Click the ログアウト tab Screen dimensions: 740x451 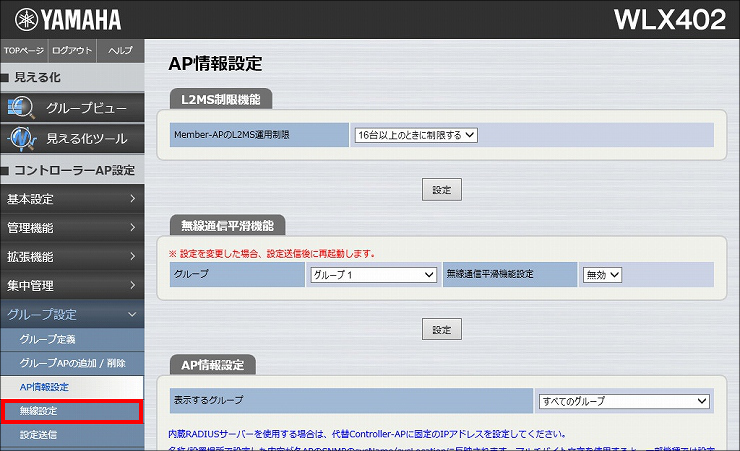pos(72,50)
